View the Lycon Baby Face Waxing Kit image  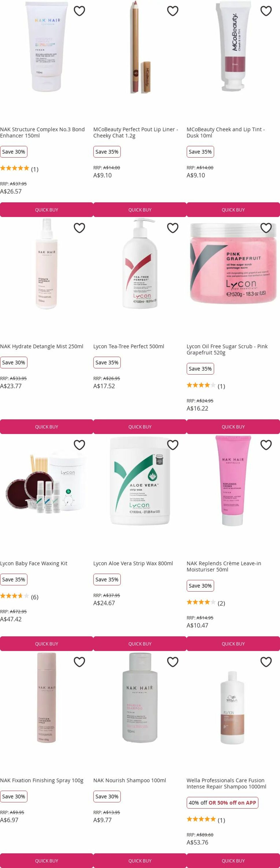coord(47,482)
